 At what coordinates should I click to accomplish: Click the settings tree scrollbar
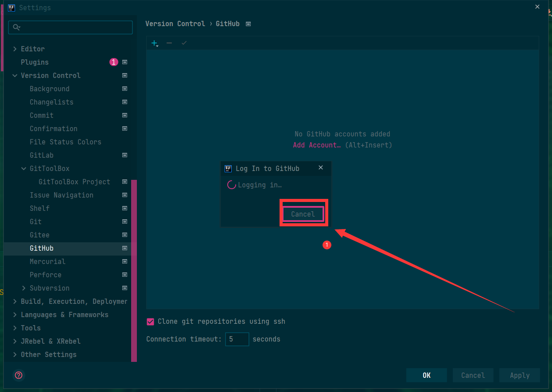point(134,270)
